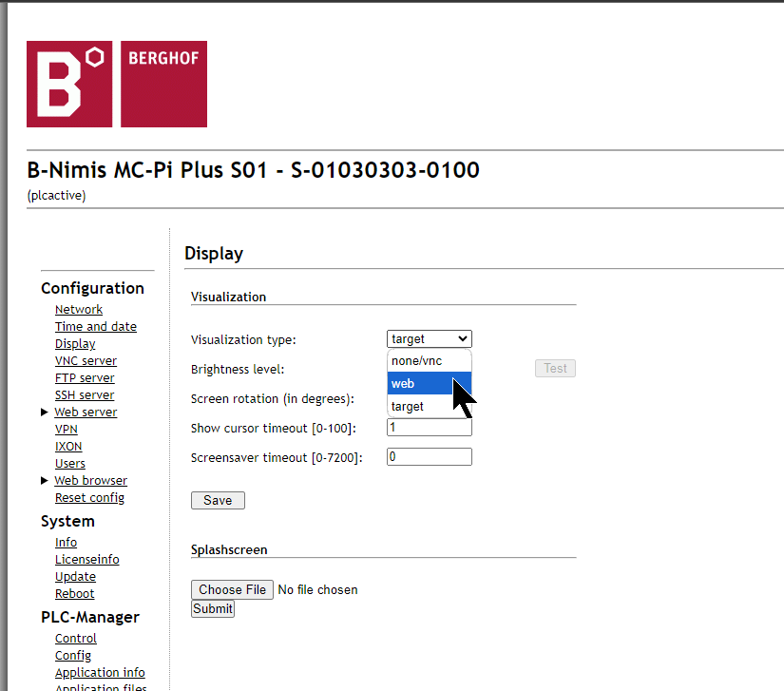Pick the target option in list

(429, 406)
